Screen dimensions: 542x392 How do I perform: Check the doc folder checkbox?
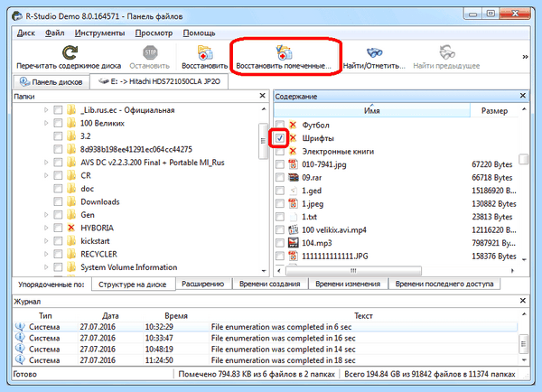(58, 189)
